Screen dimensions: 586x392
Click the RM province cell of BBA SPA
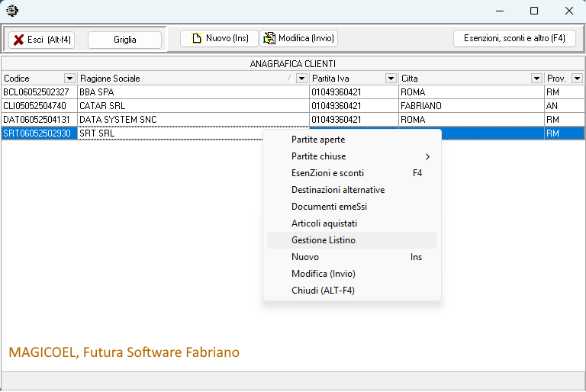565,92
